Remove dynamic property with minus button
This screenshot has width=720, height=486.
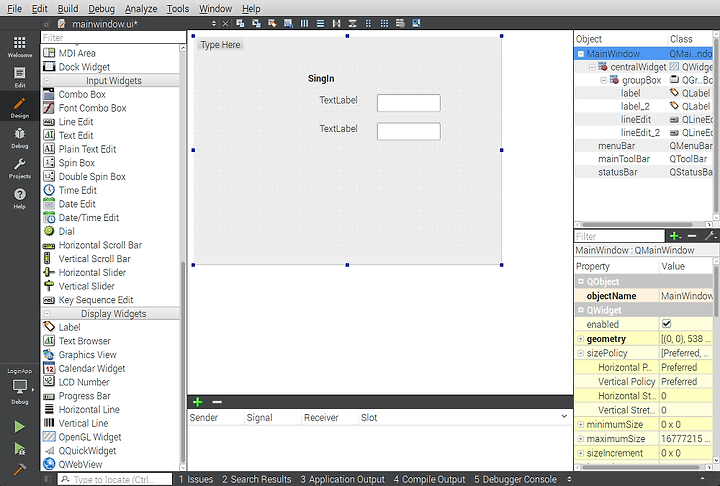point(692,236)
